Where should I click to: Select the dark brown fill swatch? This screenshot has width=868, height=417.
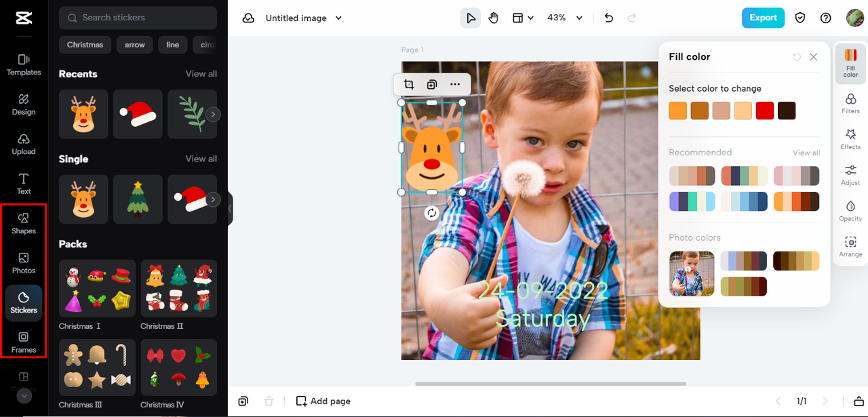point(787,111)
